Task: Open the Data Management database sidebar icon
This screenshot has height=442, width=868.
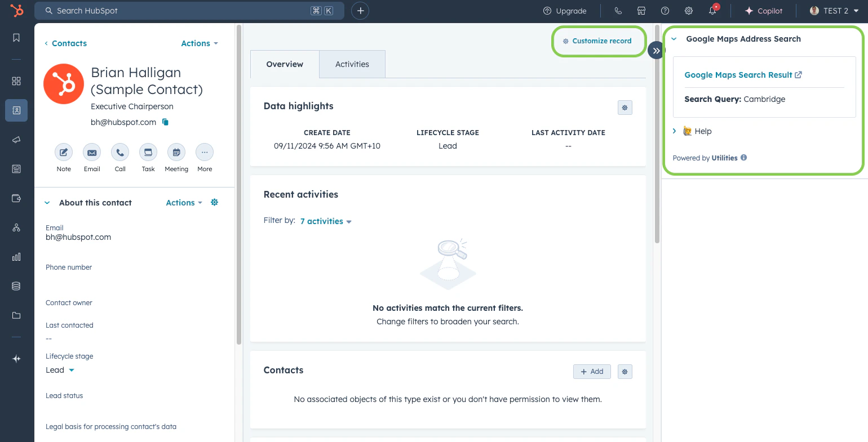Action: [16, 286]
